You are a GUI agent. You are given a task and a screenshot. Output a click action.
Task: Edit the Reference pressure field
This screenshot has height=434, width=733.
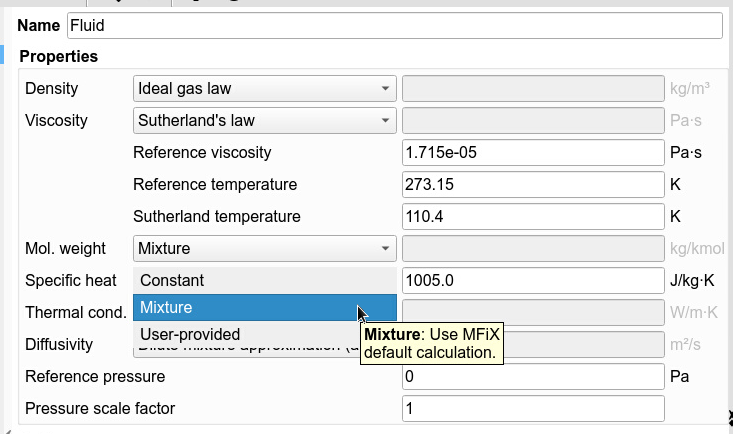tap(532, 377)
